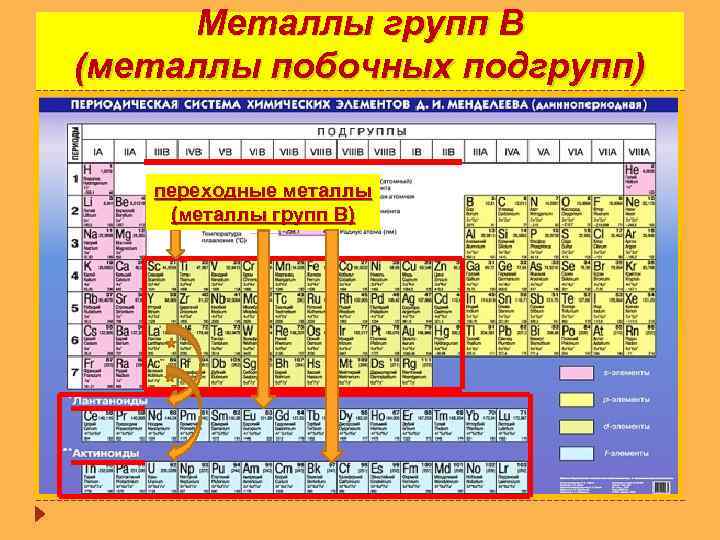Click the sodium 'Na' element cell

(x=98, y=243)
